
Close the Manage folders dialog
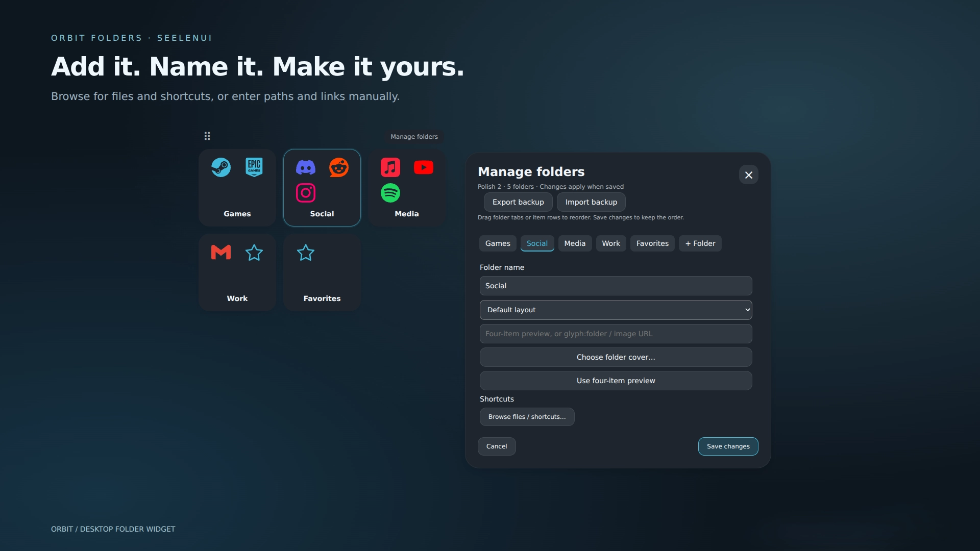pyautogui.click(x=749, y=175)
